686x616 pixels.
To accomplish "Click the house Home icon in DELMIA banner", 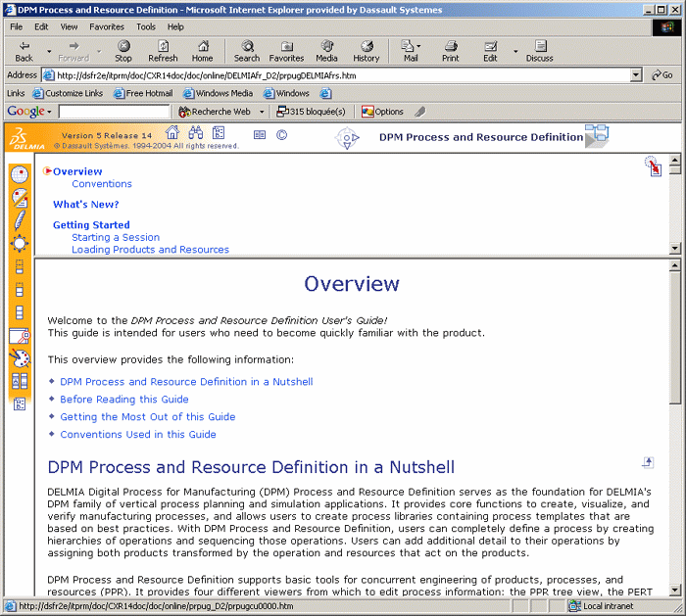I will click(x=171, y=132).
